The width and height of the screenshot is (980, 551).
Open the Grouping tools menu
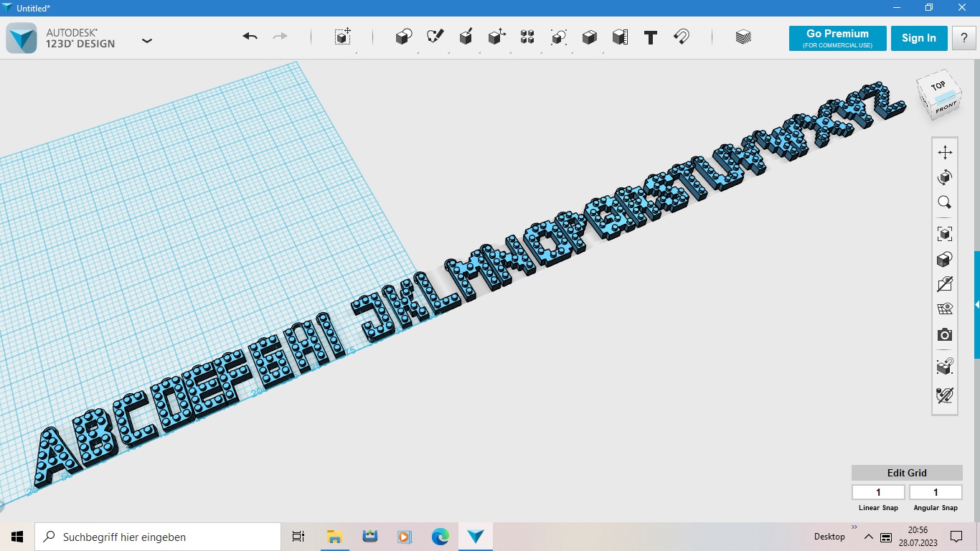(x=559, y=37)
